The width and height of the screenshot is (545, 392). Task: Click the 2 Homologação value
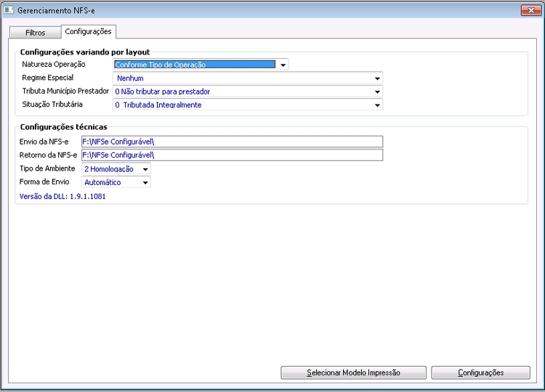[109, 169]
